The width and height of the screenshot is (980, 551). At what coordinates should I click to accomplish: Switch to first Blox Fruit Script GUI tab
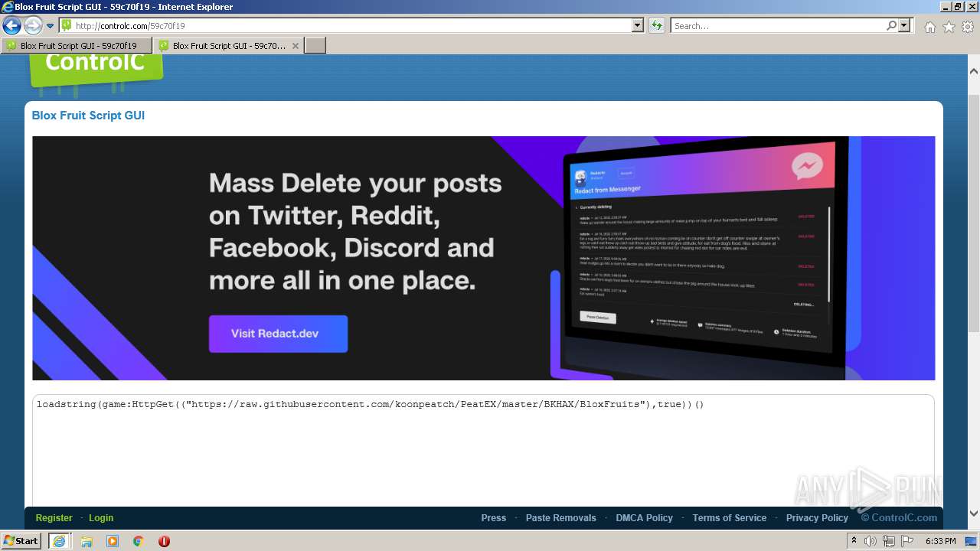point(76,46)
